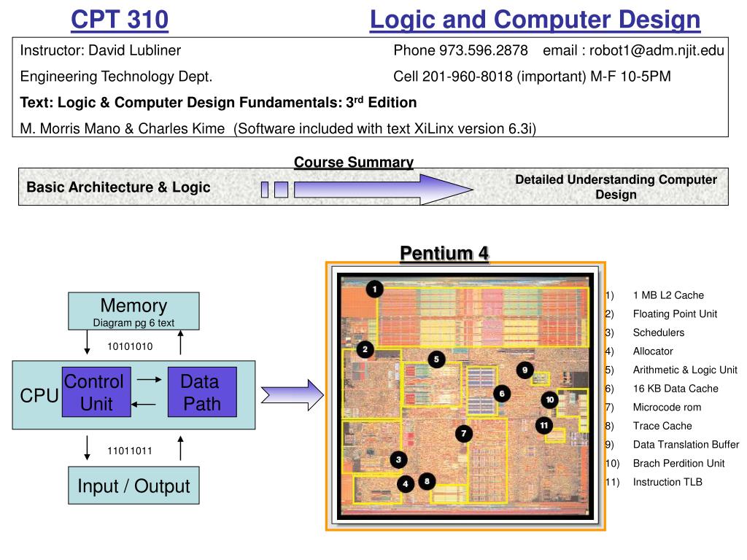This screenshot has width=747, height=560.
Task: Pick the number 6 marker on the chip
Action: coord(502,394)
